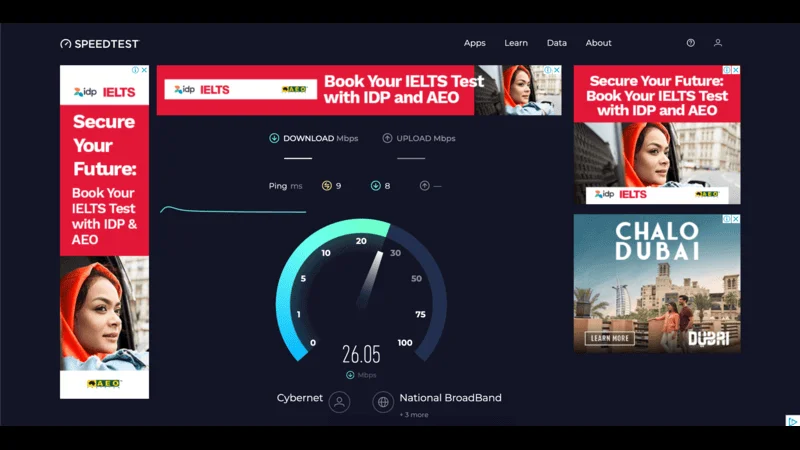The image size is (800, 450).
Task: Click the Speedtest logo in the header
Action: pyautogui.click(x=99, y=44)
